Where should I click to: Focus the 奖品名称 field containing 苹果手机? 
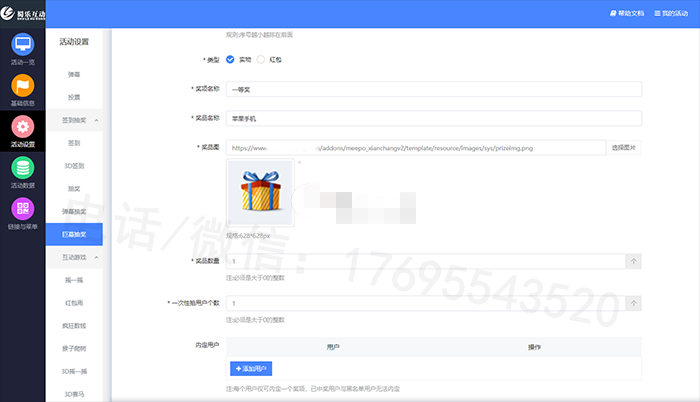(433, 118)
